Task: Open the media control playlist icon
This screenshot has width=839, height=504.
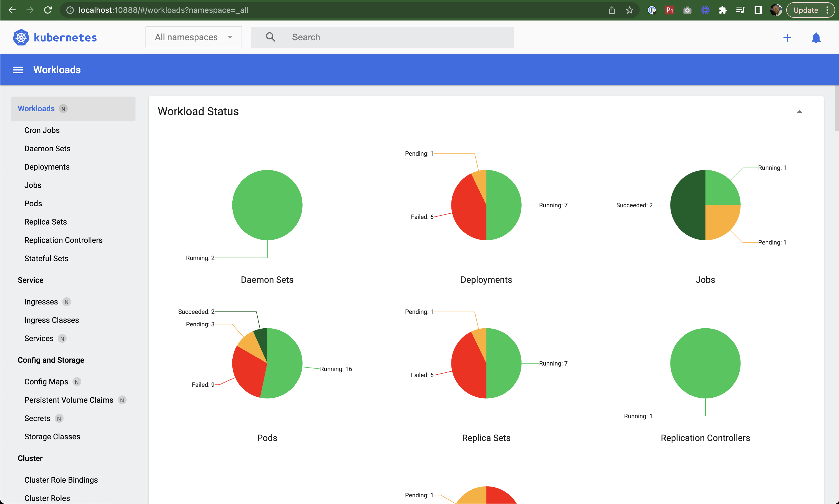Action: click(740, 10)
